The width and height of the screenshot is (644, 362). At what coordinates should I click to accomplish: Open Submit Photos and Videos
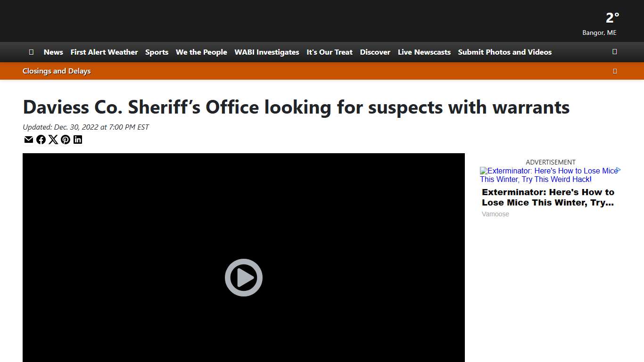pos(504,52)
